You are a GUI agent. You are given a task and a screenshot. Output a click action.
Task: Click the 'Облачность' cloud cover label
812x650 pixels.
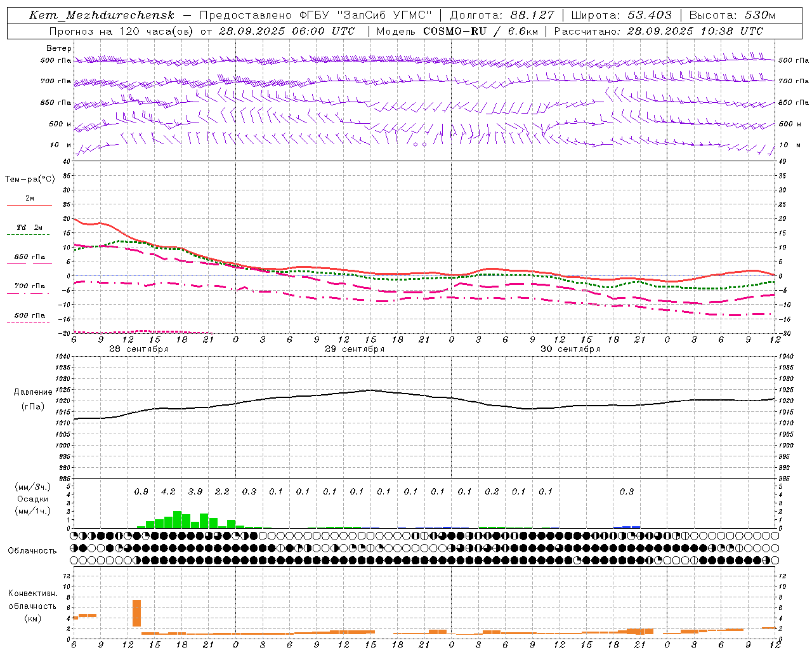pyautogui.click(x=32, y=551)
